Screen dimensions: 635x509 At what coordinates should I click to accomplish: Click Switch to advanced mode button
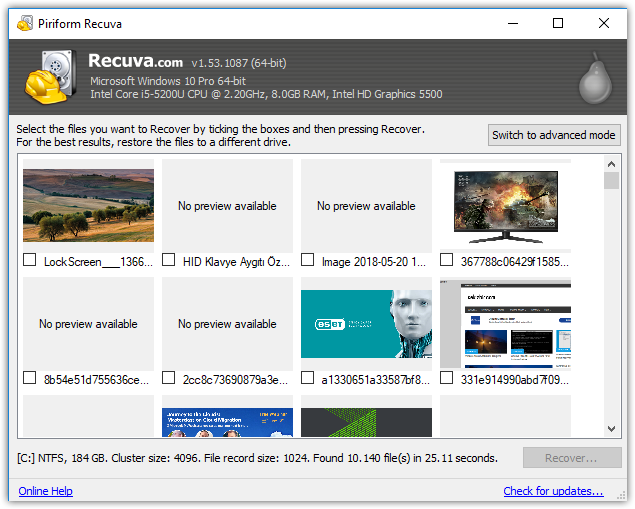(554, 135)
